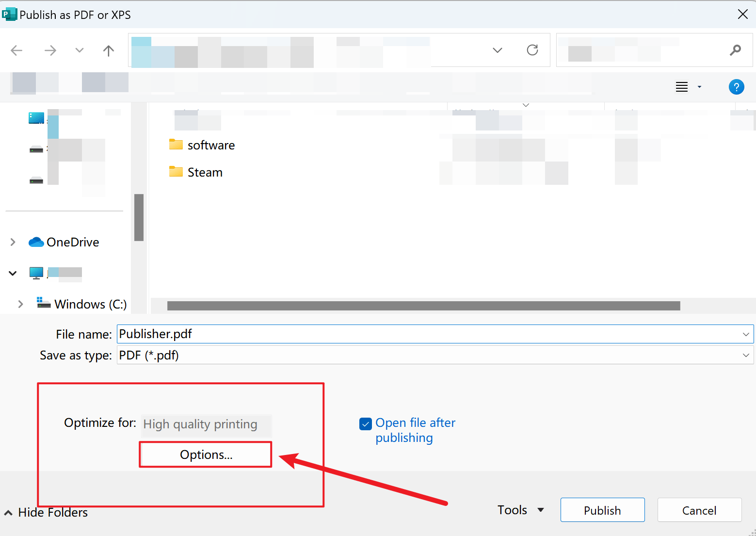Open the Tools dropdown menu
Screen dimensions: 756x536
click(x=521, y=510)
